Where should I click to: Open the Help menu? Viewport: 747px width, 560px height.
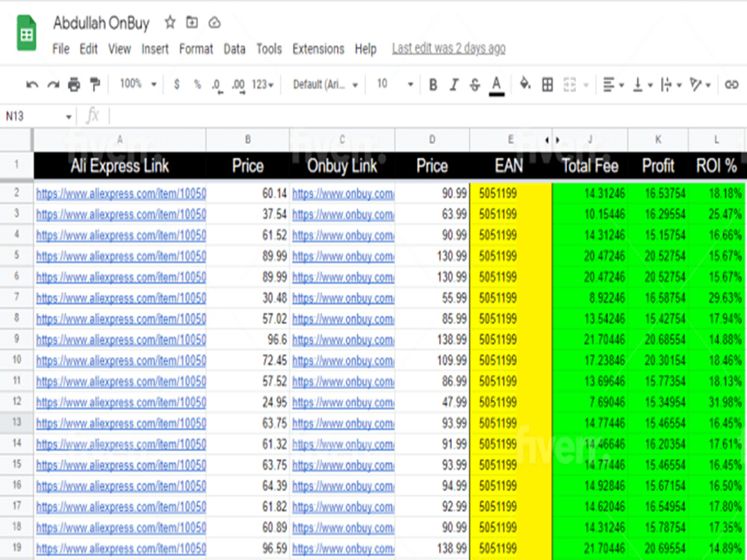coord(365,49)
